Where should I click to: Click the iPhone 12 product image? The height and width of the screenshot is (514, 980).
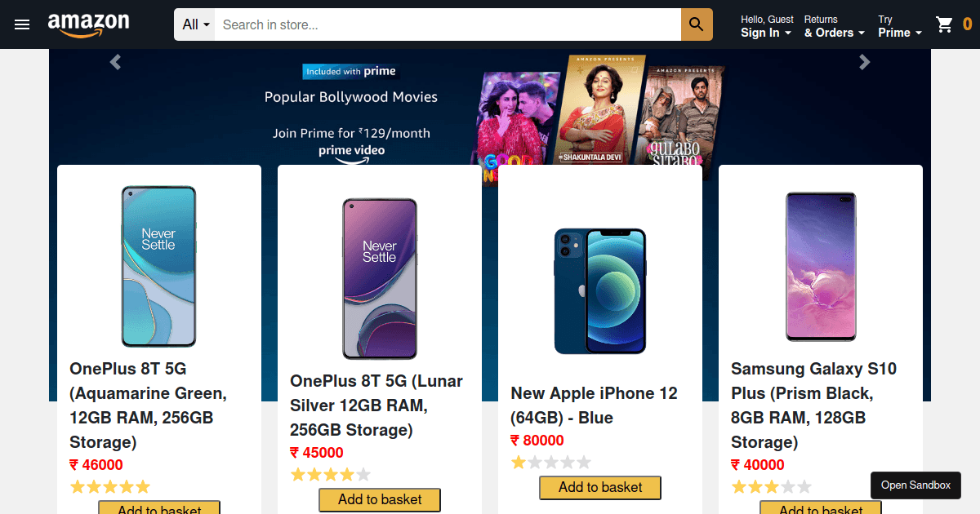click(x=599, y=290)
